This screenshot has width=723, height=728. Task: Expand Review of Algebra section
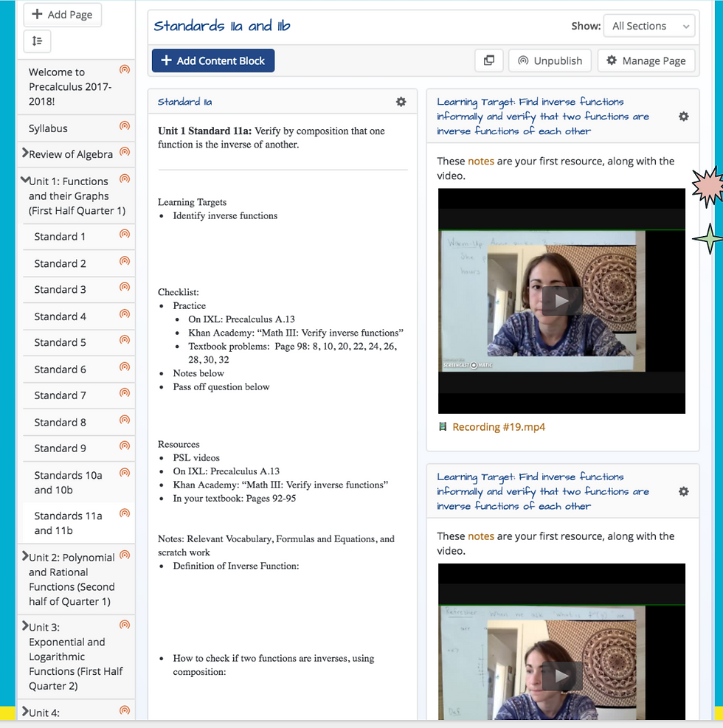click(25, 153)
